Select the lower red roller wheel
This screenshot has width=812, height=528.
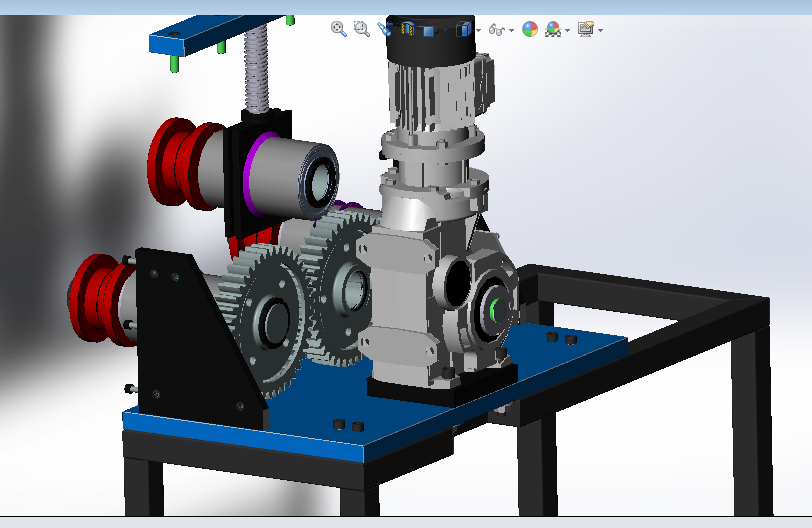click(x=98, y=299)
